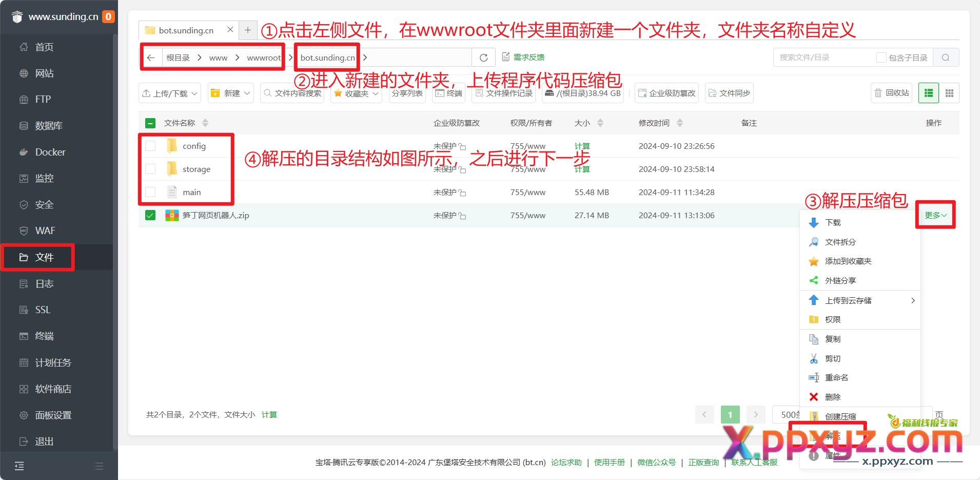Collapse the sidebar with the bottom menu icon
This screenshot has height=480, width=980.
(x=19, y=466)
